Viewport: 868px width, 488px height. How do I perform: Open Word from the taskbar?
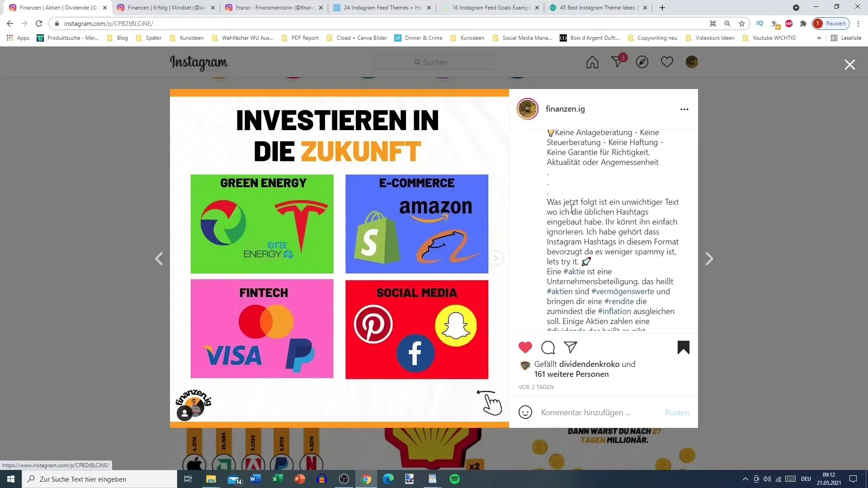coord(255,479)
